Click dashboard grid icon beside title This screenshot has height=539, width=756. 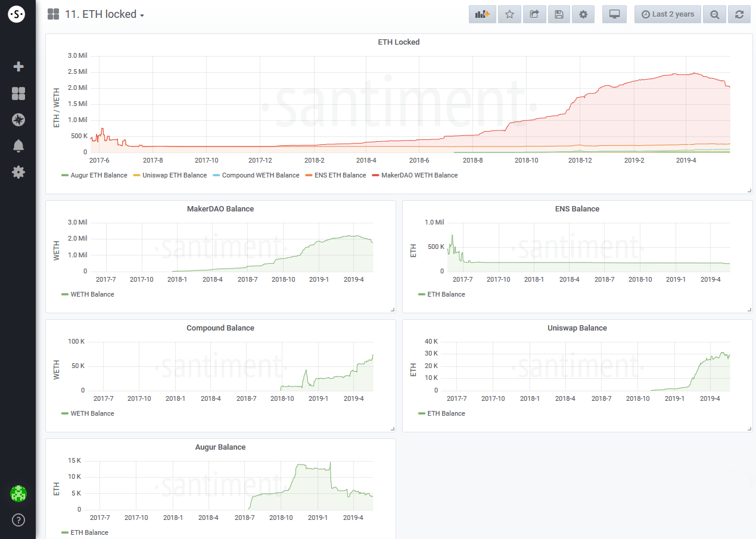(53, 14)
